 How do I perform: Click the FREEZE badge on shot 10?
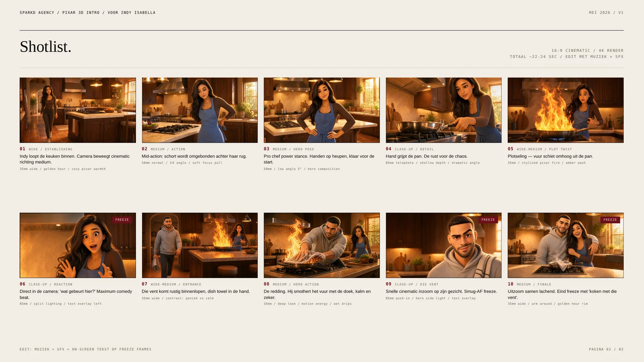click(x=610, y=220)
